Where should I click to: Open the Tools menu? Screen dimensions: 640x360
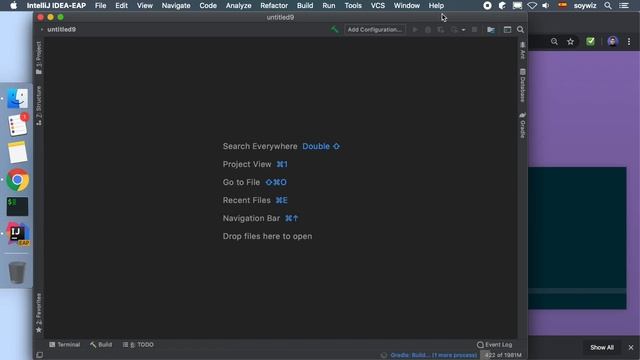[x=353, y=6]
